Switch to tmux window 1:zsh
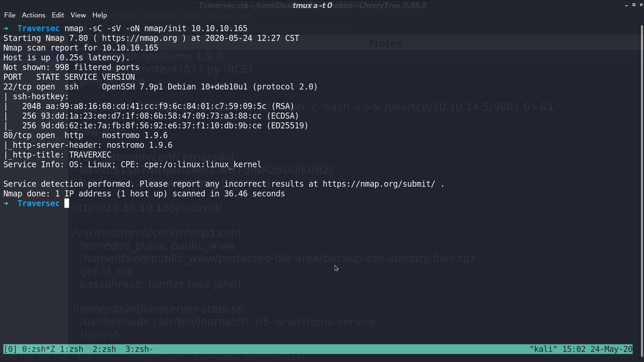The height and width of the screenshot is (362, 644). pos(71,349)
